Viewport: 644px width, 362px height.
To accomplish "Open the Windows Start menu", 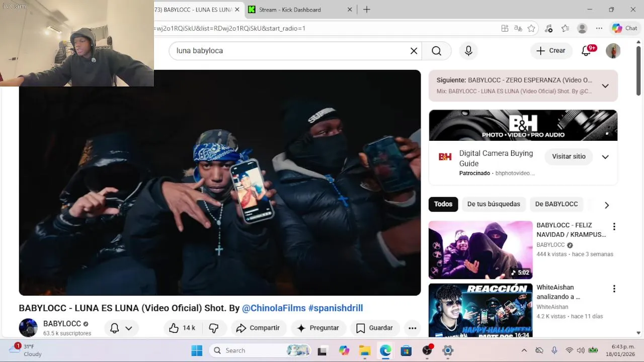I will [197, 350].
